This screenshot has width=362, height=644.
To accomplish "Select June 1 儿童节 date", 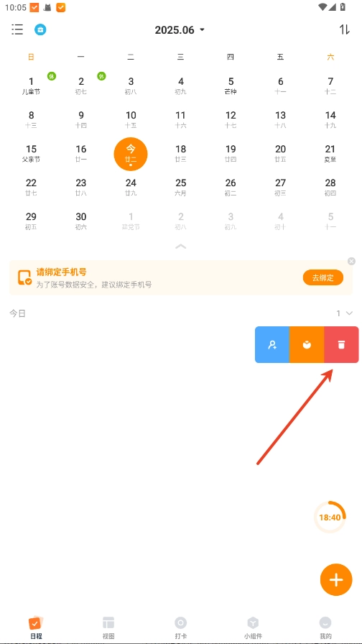I will click(31, 86).
